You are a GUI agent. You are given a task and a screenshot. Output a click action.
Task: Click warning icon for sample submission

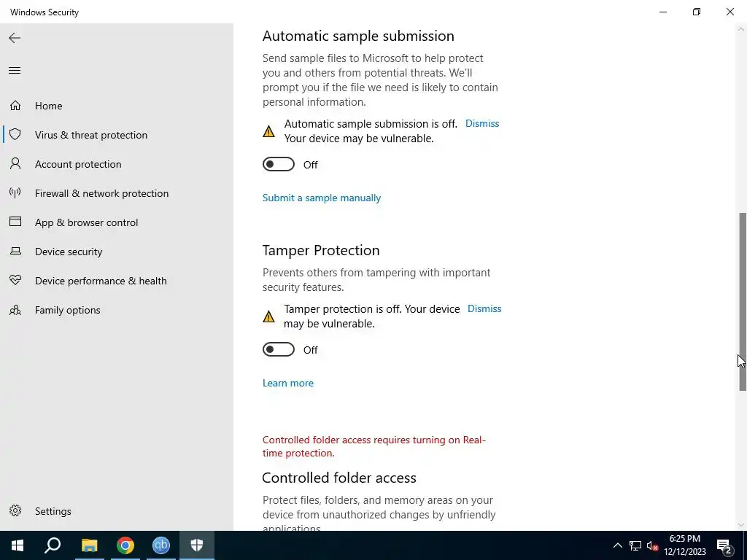268,131
